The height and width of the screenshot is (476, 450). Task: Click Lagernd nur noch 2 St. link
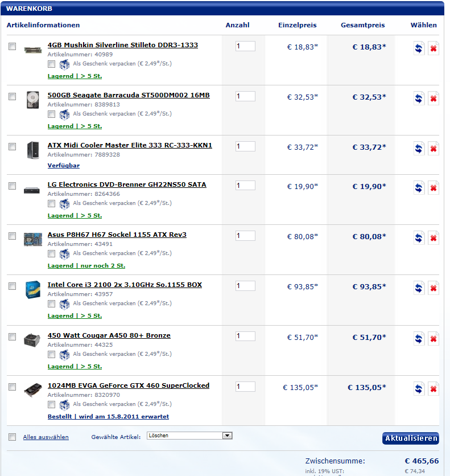(86, 266)
